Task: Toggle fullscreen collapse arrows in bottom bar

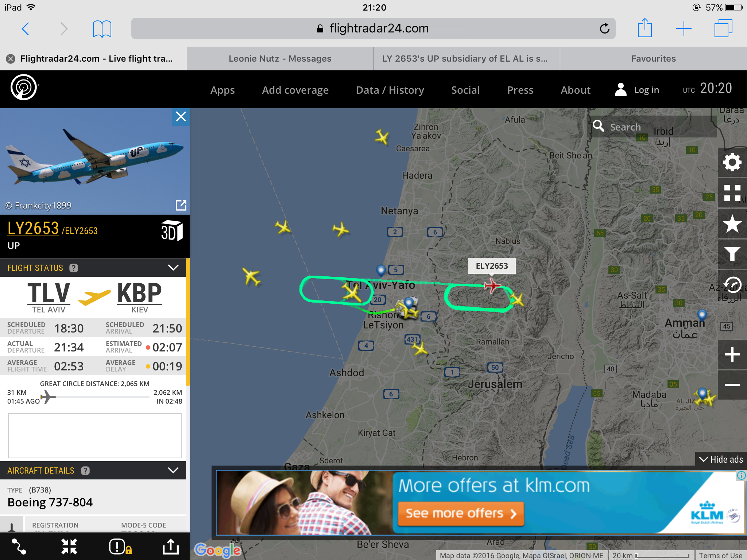Action: [69, 547]
